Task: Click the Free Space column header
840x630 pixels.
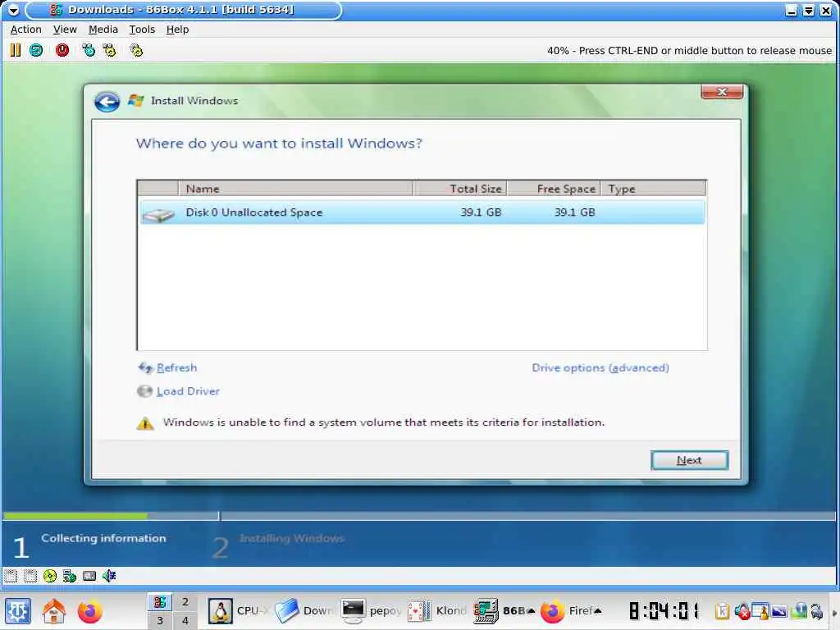Action: 554,189
